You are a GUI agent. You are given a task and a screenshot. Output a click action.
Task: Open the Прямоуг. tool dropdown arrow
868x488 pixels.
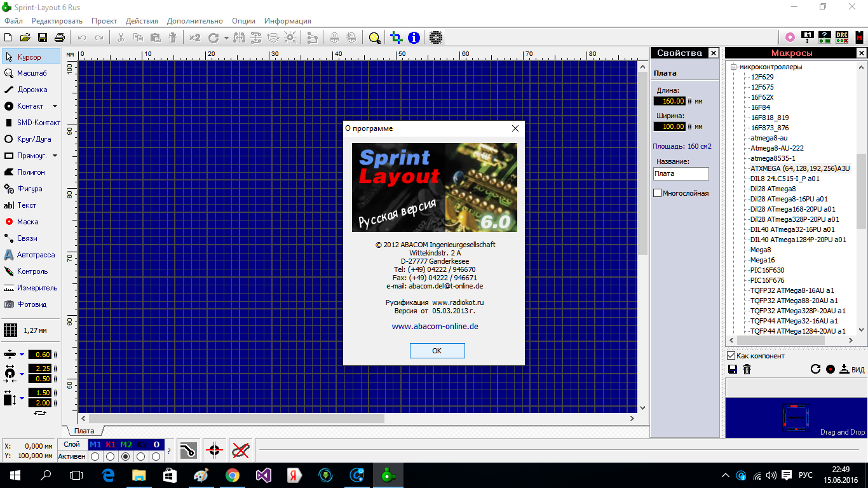(55, 156)
